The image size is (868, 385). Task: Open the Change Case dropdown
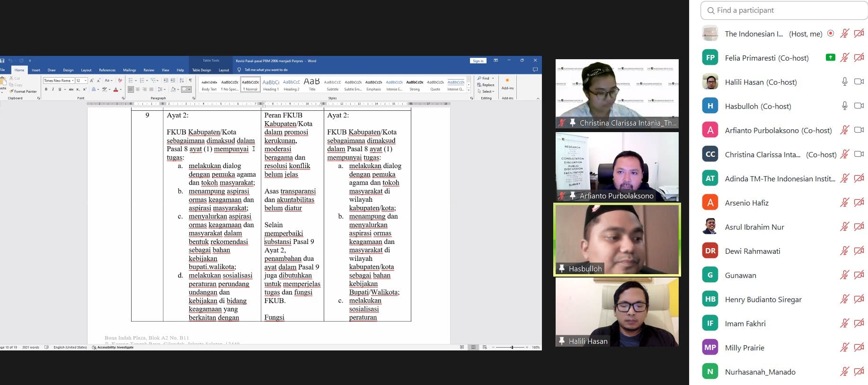(x=108, y=81)
